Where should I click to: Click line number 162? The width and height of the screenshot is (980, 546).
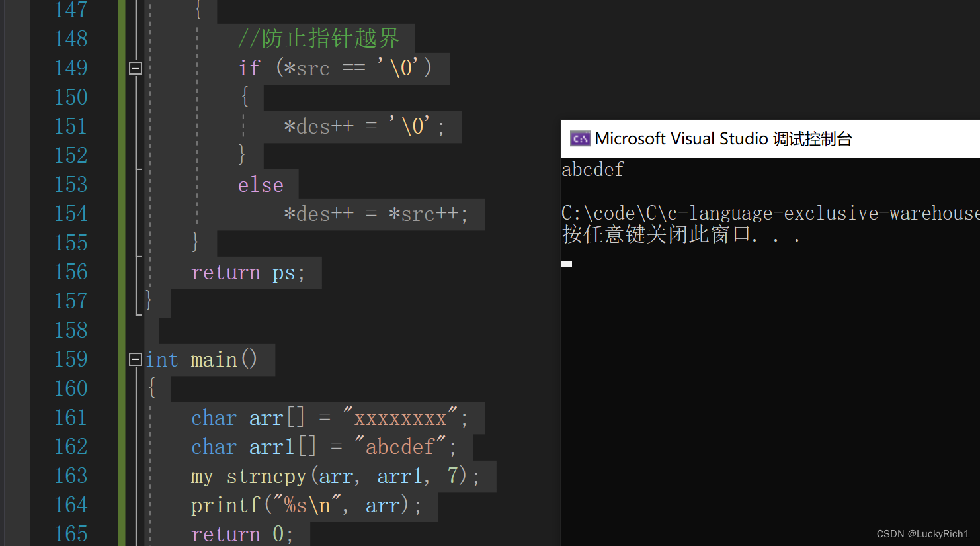71,447
